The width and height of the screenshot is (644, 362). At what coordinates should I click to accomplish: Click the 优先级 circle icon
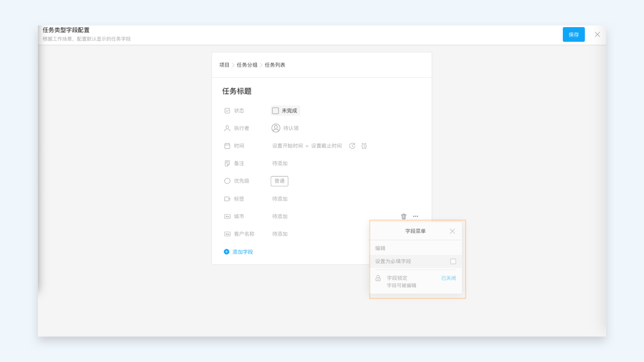click(227, 181)
